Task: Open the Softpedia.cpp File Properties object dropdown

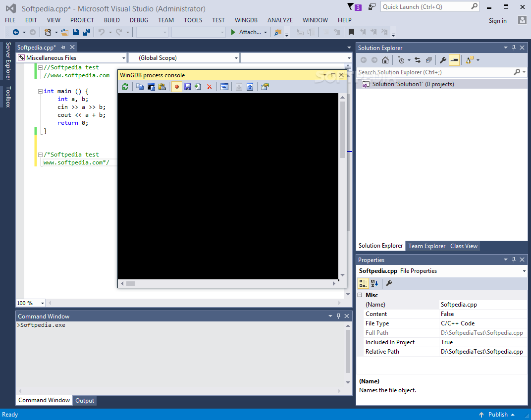Action: (x=524, y=271)
